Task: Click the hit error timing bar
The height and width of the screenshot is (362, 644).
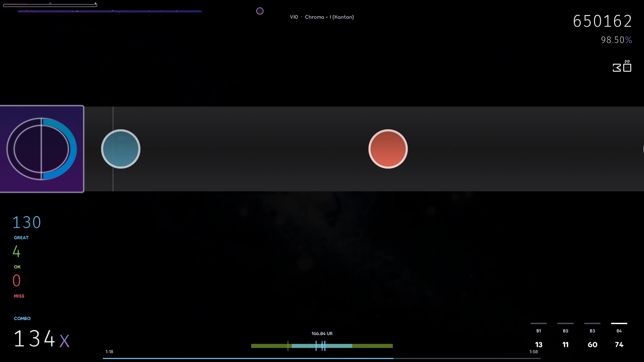Action: point(322,346)
